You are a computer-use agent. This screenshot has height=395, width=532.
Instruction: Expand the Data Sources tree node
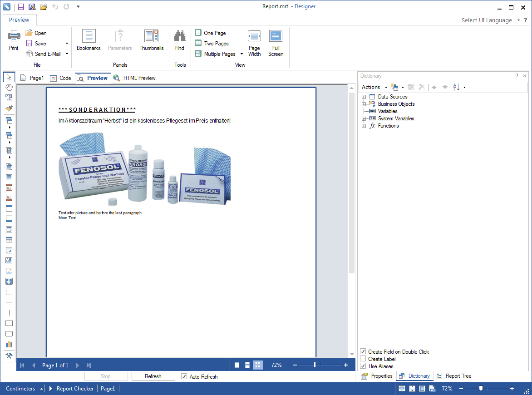pyautogui.click(x=364, y=97)
